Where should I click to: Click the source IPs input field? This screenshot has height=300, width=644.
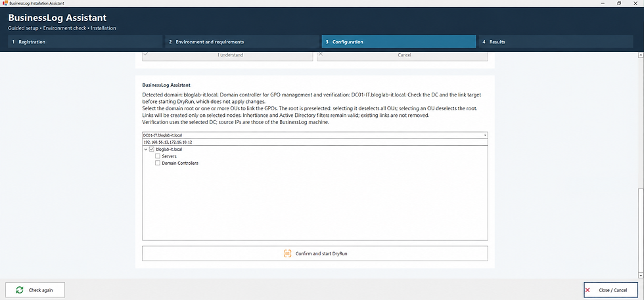[315, 142]
